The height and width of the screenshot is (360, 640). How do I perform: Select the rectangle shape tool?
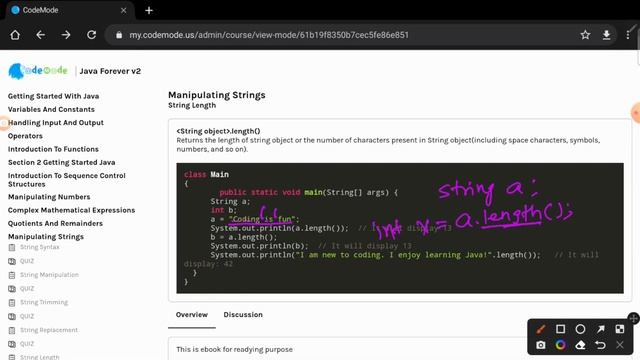(x=560, y=329)
